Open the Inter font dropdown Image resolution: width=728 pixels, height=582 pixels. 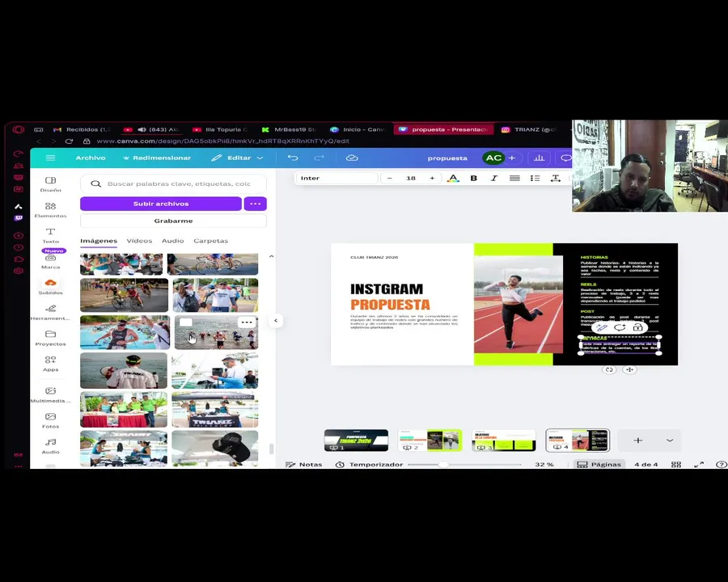click(x=336, y=178)
